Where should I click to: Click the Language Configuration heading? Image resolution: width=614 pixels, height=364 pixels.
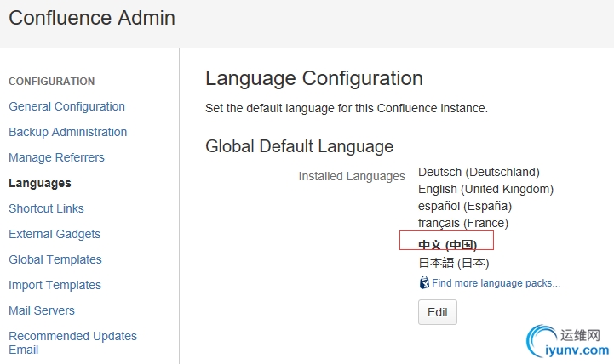314,78
